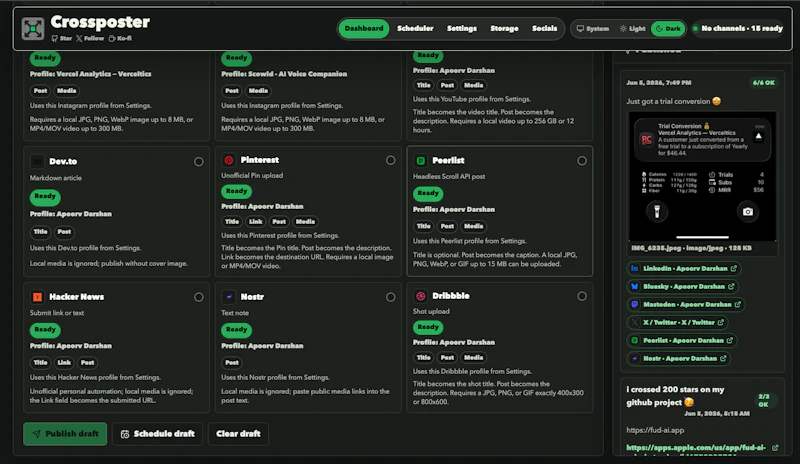
Task: Open the X / Twitter post link
Action: [x=678, y=323]
